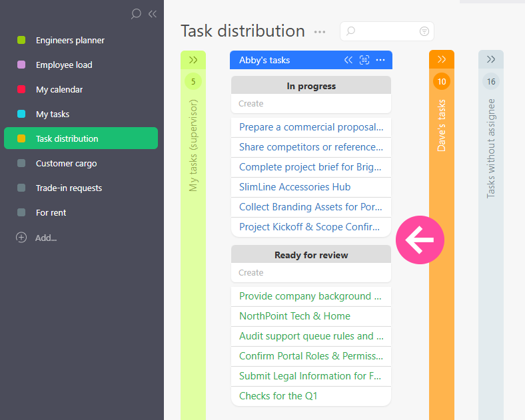Open Abby's tasks column options menu
The image size is (525, 420).
380,60
